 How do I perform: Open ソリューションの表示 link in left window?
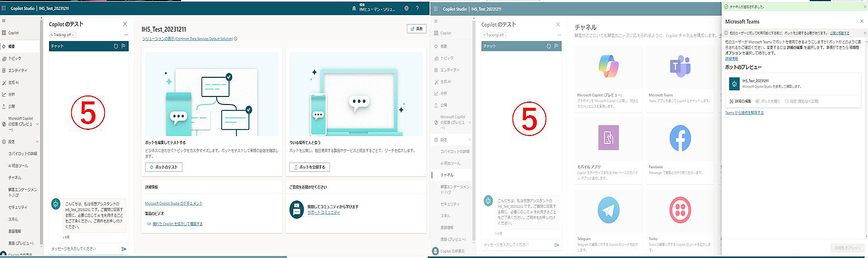pos(188,39)
